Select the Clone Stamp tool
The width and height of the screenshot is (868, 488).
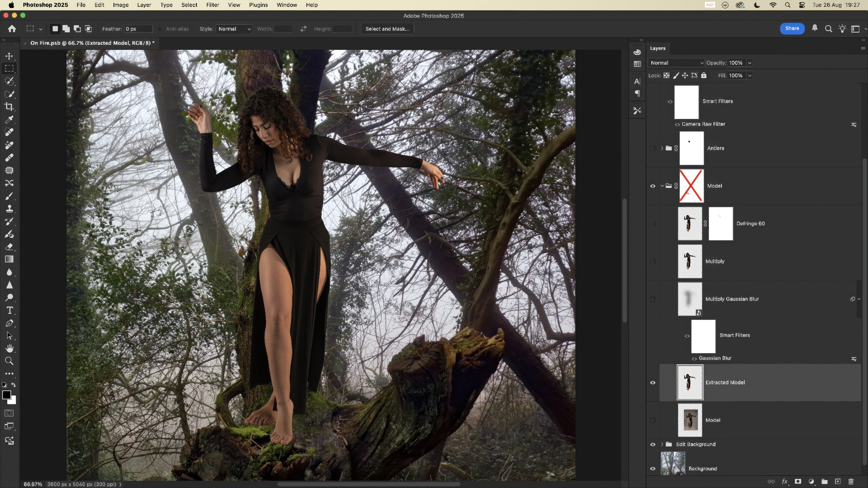tap(9, 209)
